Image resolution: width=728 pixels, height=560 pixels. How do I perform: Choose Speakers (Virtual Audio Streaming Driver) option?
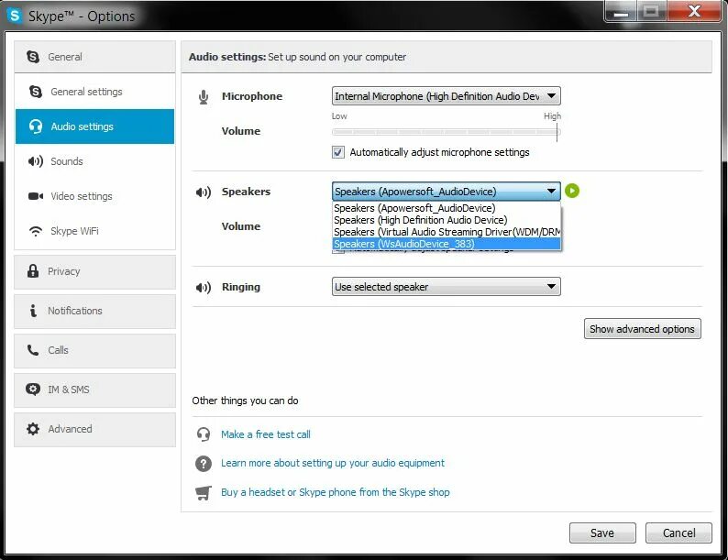(x=447, y=232)
